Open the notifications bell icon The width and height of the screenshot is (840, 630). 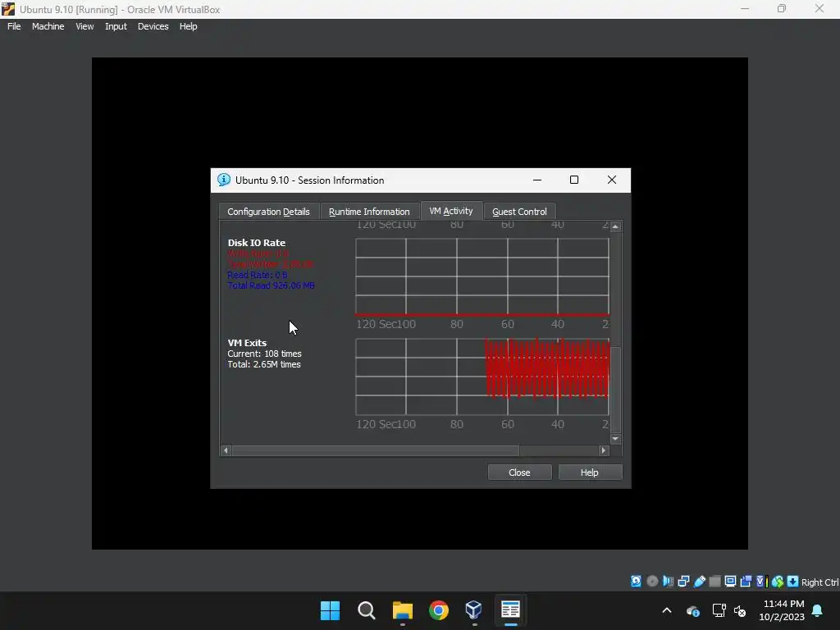pos(818,610)
